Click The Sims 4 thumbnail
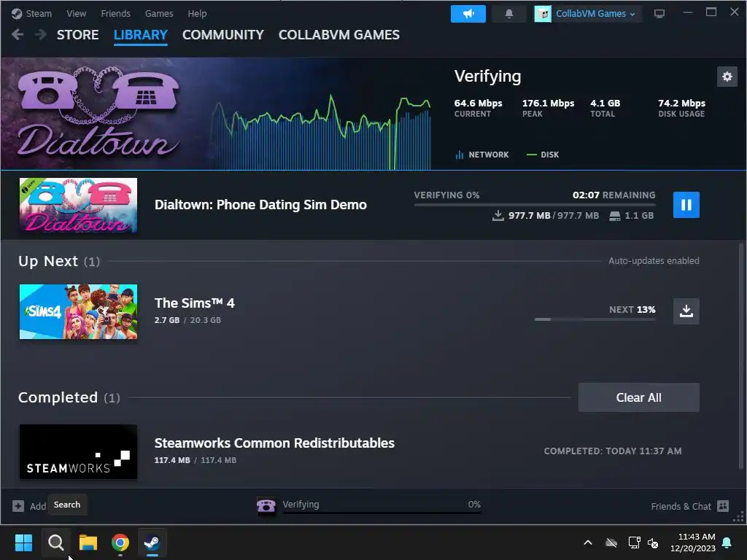 click(78, 312)
